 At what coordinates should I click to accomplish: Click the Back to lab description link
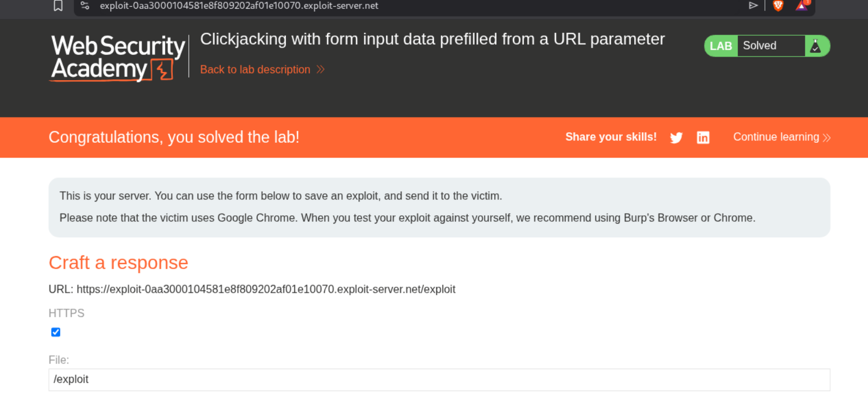(x=255, y=70)
